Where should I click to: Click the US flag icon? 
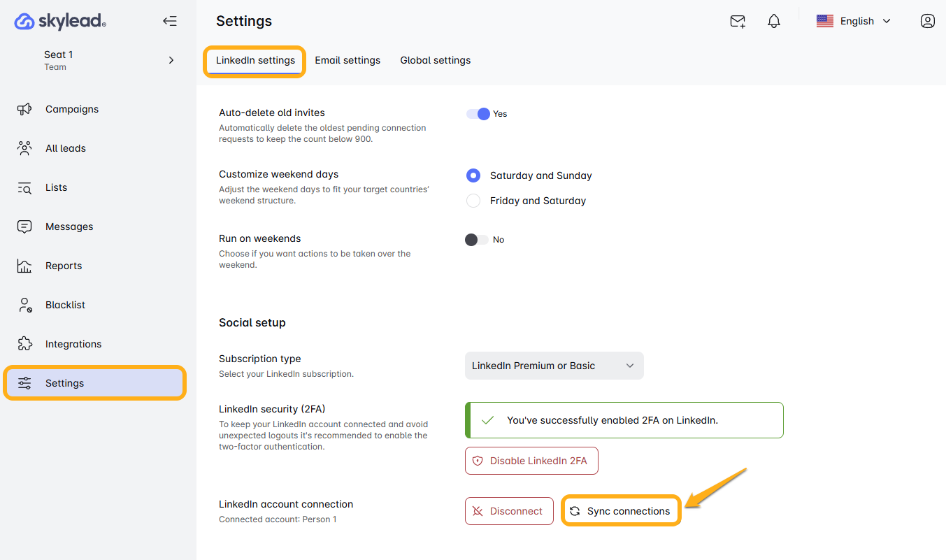tap(825, 21)
